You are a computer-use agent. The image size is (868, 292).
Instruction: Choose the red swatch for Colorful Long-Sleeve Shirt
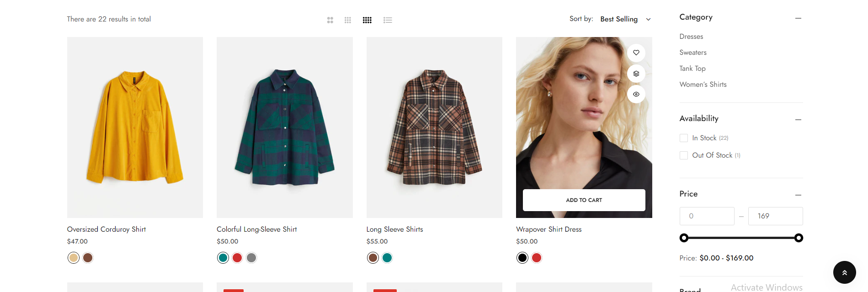(237, 258)
